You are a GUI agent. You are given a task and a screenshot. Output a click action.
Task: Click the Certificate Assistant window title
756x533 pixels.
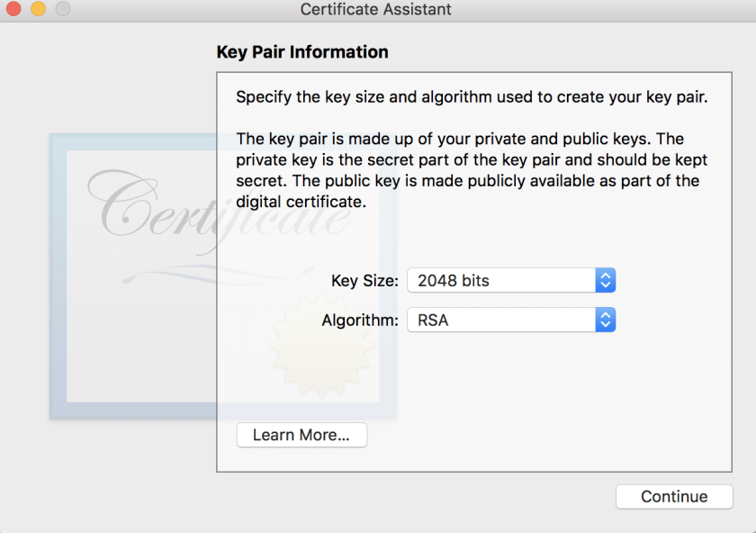[x=375, y=10]
